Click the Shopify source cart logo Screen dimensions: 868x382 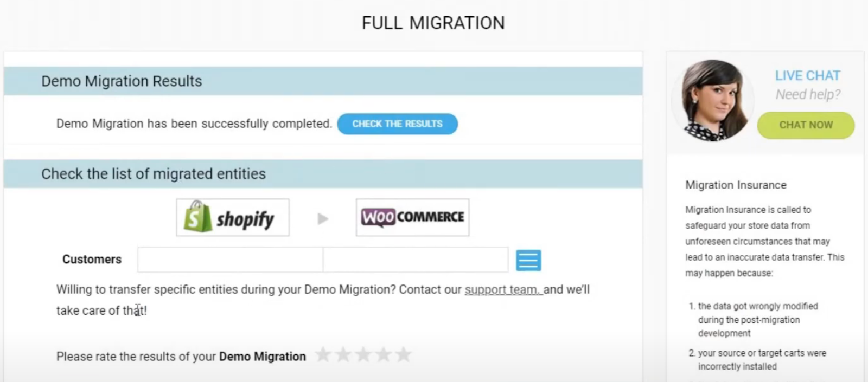233,217
